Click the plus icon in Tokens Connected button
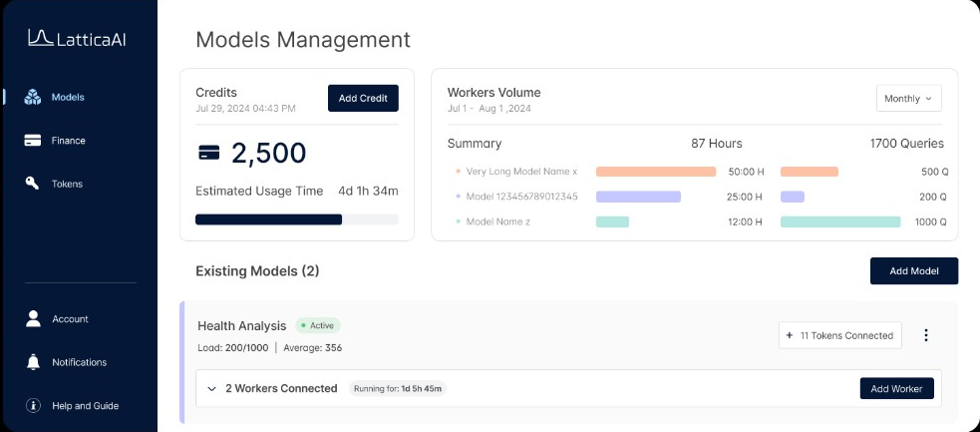This screenshot has width=980, height=432. [x=789, y=335]
